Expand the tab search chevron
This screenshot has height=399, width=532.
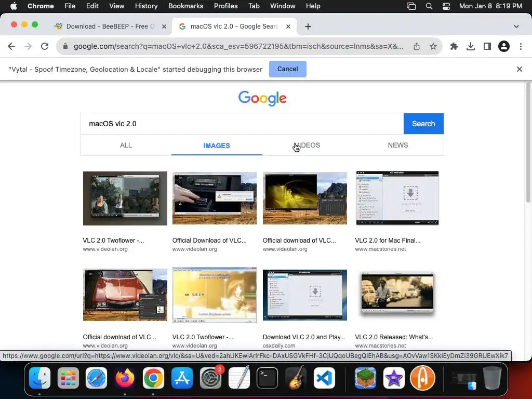[x=516, y=26]
